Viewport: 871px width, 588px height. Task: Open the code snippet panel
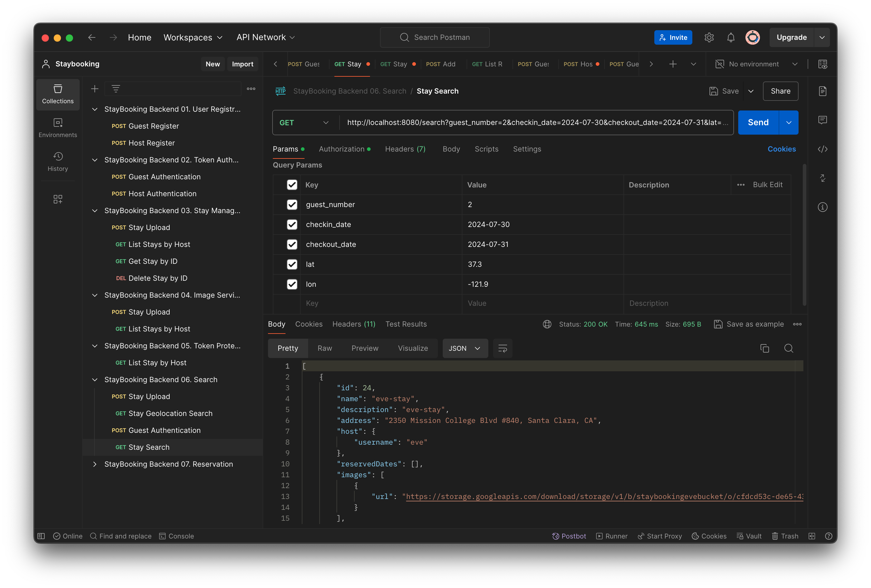point(823,149)
